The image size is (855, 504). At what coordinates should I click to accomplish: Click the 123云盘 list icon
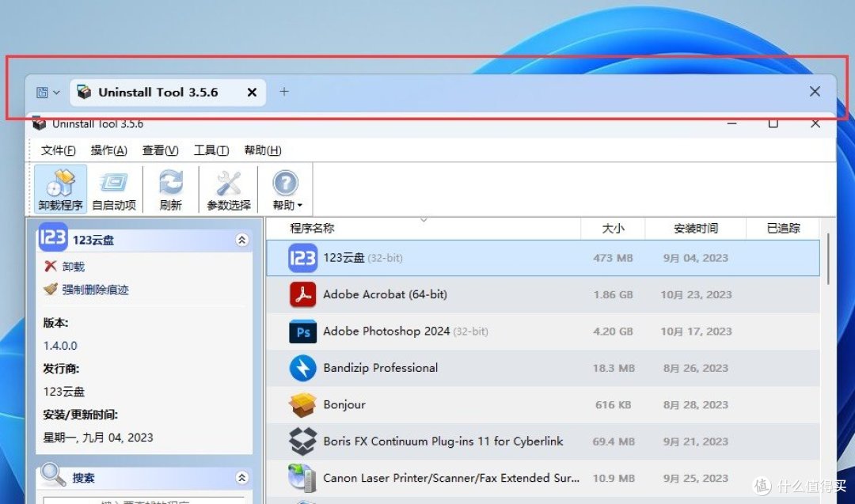click(302, 258)
